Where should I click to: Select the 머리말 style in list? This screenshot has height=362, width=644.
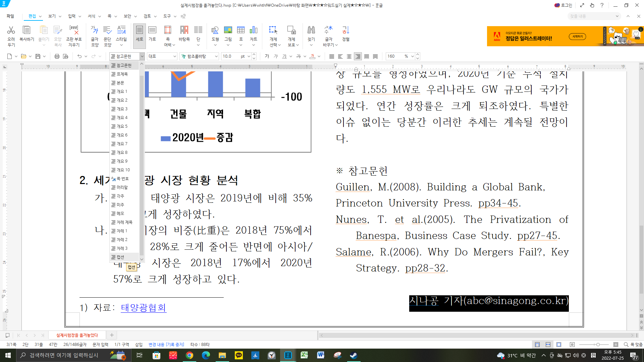click(x=124, y=187)
